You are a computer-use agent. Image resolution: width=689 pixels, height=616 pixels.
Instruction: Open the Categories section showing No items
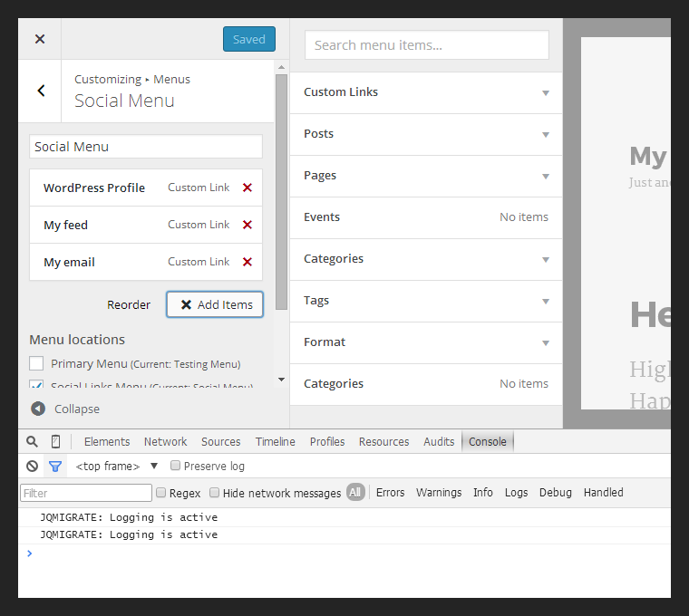(x=426, y=385)
